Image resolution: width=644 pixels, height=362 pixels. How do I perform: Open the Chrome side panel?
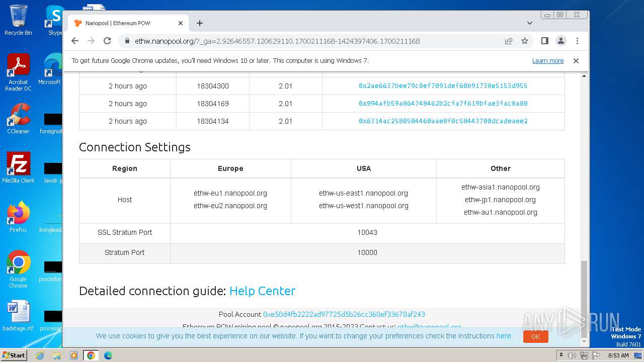pyautogui.click(x=545, y=41)
